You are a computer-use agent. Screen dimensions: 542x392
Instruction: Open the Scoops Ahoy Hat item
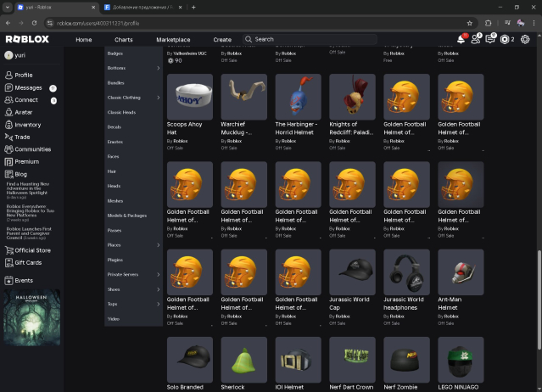190,97
